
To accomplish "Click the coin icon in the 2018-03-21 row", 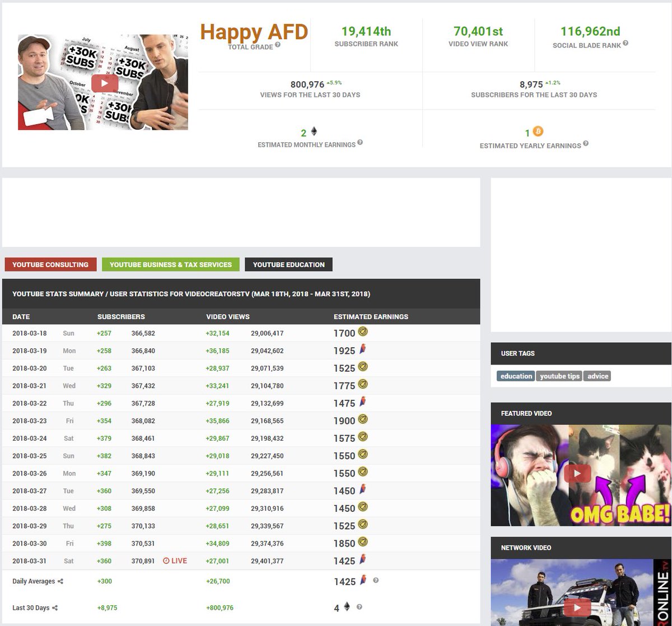I will click(x=363, y=384).
